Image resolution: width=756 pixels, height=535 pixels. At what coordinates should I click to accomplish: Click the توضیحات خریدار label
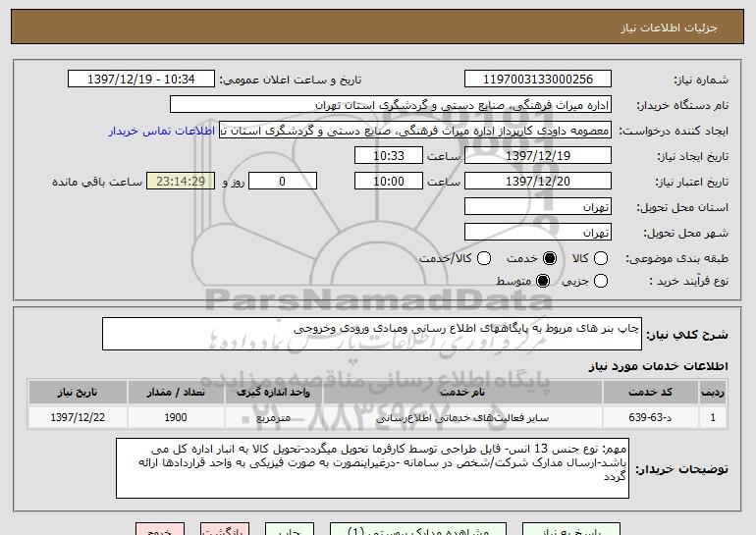pos(681,469)
